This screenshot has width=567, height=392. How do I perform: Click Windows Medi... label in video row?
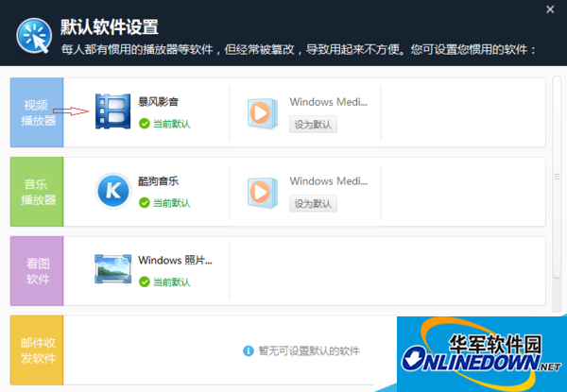(328, 102)
